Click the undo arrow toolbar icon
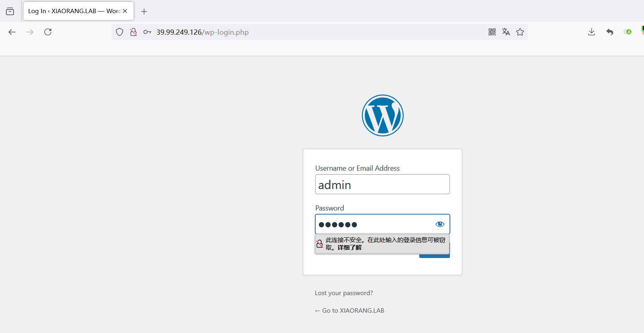 (x=610, y=32)
